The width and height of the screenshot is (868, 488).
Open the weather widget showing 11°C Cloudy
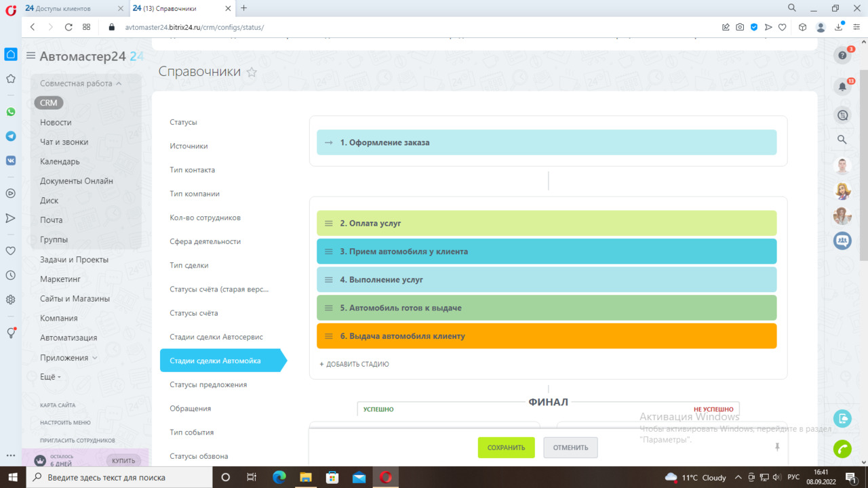696,477
